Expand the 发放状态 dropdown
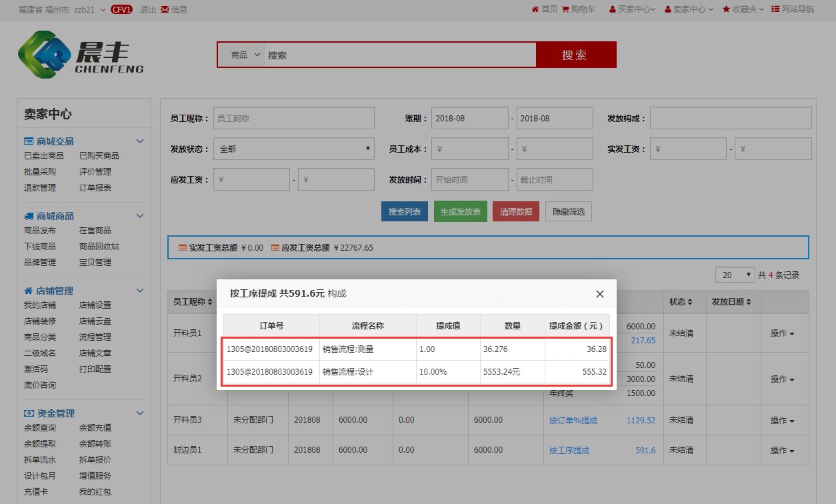Image resolution: width=836 pixels, height=504 pixels. (293, 149)
